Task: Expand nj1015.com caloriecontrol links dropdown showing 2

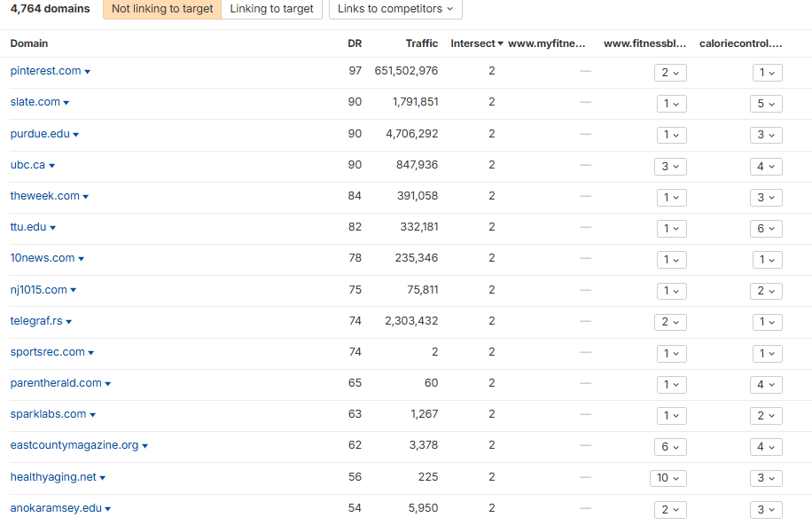Action: coord(767,291)
